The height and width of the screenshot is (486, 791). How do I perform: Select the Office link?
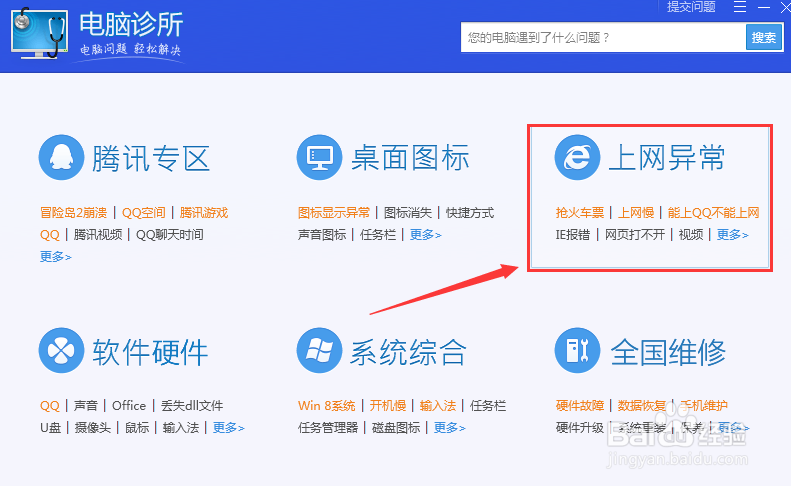coord(129,406)
